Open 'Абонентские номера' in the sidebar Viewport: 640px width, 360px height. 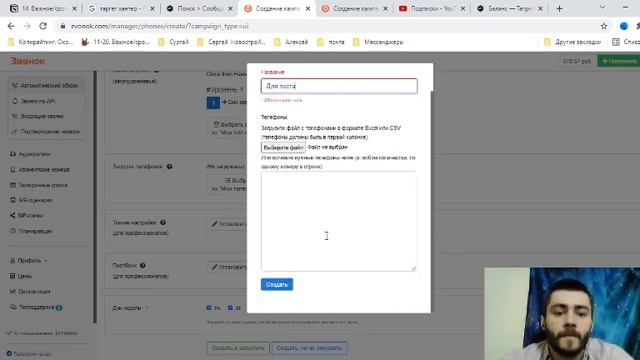(40, 169)
